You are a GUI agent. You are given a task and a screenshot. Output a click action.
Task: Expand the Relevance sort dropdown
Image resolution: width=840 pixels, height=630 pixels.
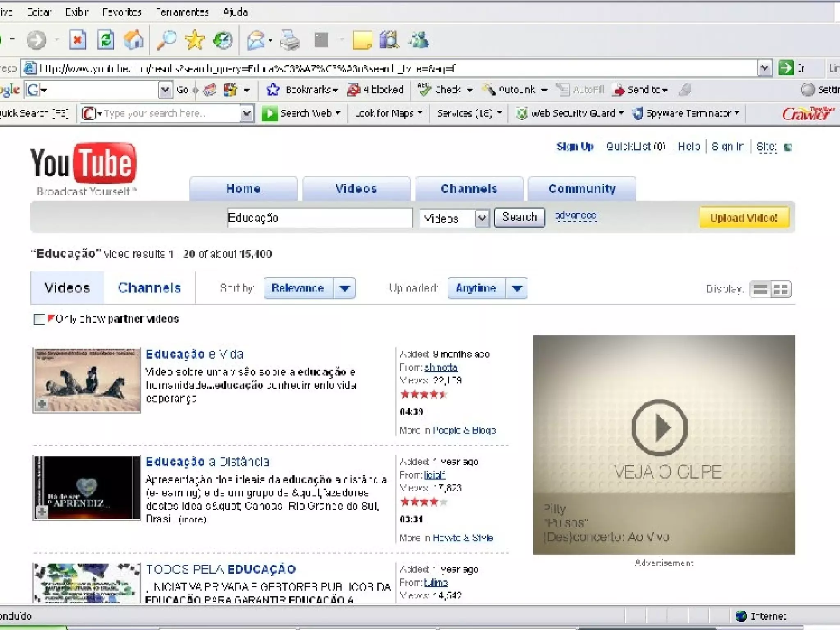pos(345,288)
